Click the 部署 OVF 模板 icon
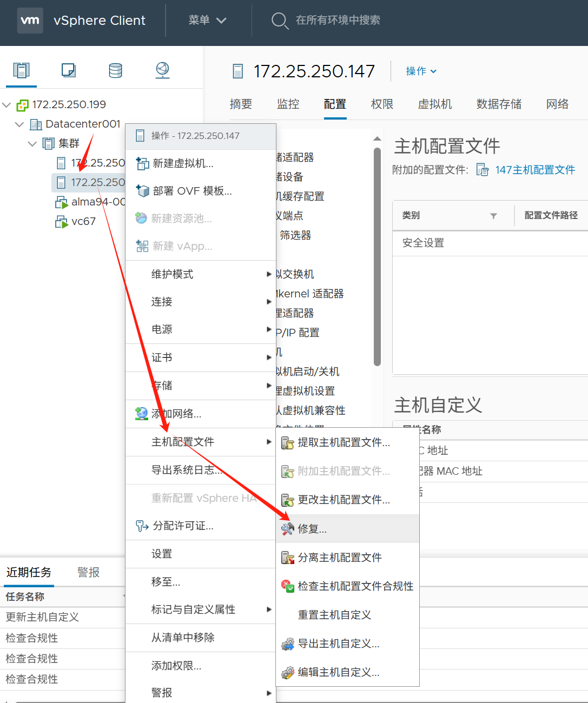588x703 pixels. (142, 191)
